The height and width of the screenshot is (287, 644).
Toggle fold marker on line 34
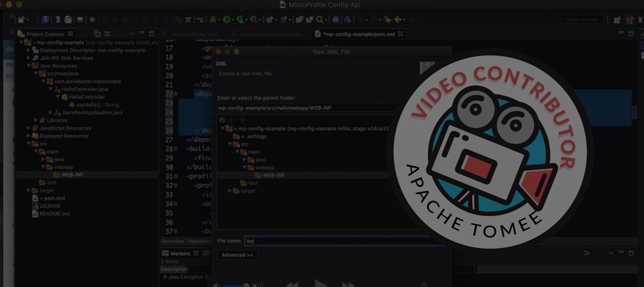(176, 203)
